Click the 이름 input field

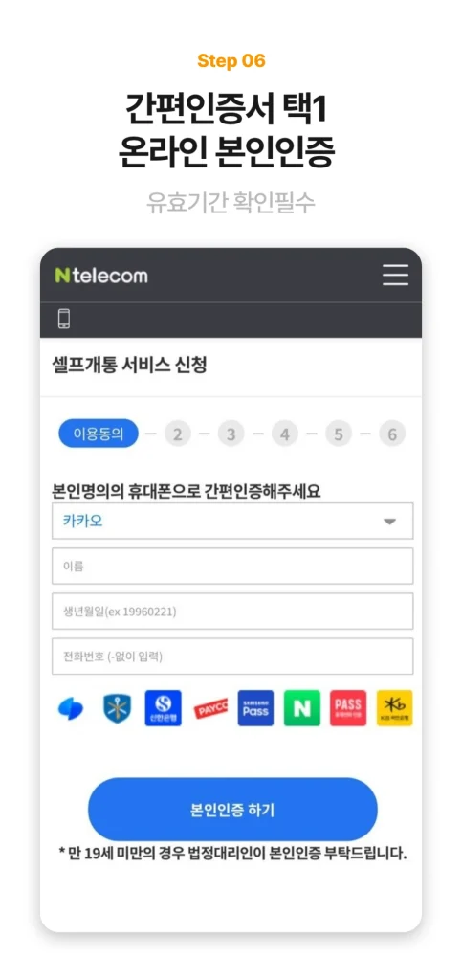[232, 567]
